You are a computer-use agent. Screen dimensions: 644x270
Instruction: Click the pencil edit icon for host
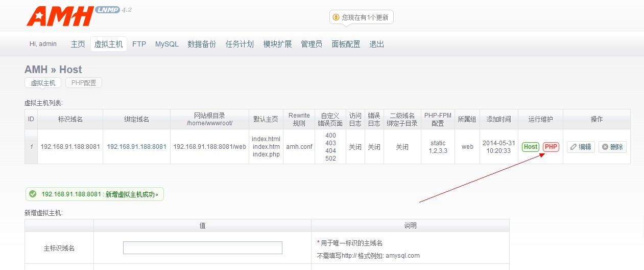tap(574, 147)
